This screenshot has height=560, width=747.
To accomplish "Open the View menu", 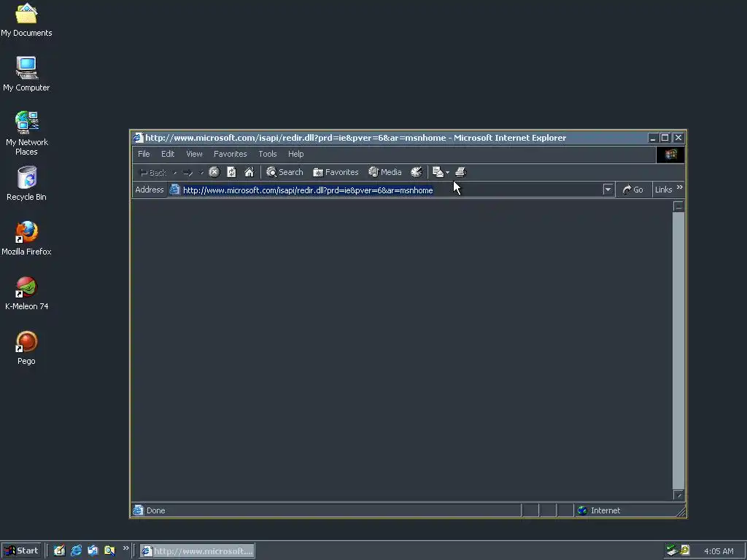I will pos(194,154).
